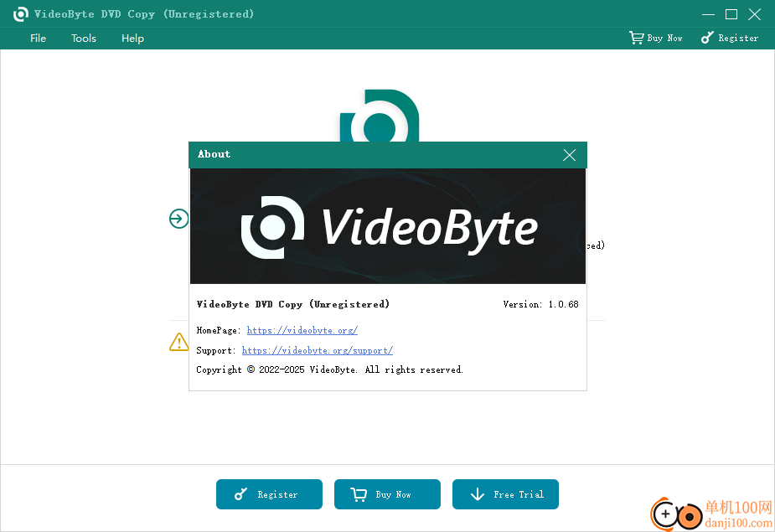The image size is (775, 532).
Task: Close the VideoByte DVD Copy window
Action: tap(755, 14)
